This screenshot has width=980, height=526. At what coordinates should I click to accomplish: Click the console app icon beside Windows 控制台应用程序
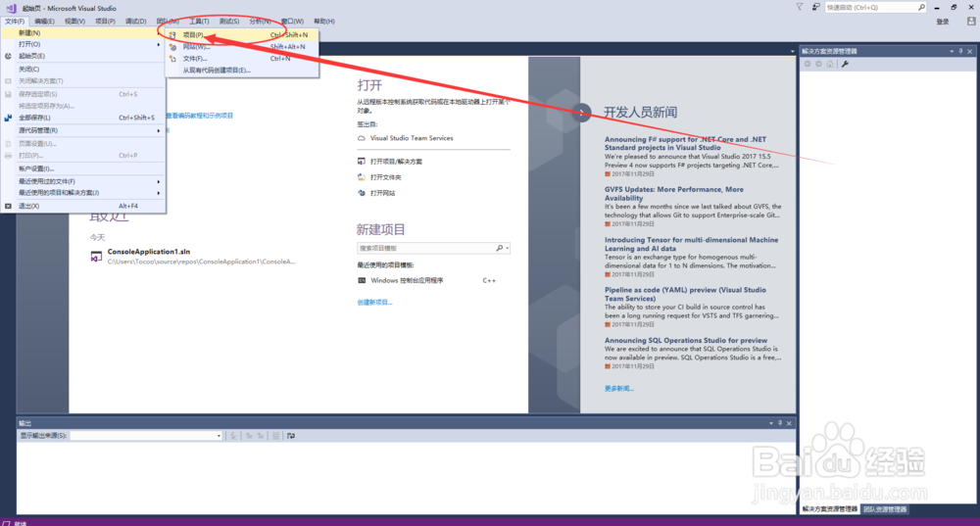point(362,280)
